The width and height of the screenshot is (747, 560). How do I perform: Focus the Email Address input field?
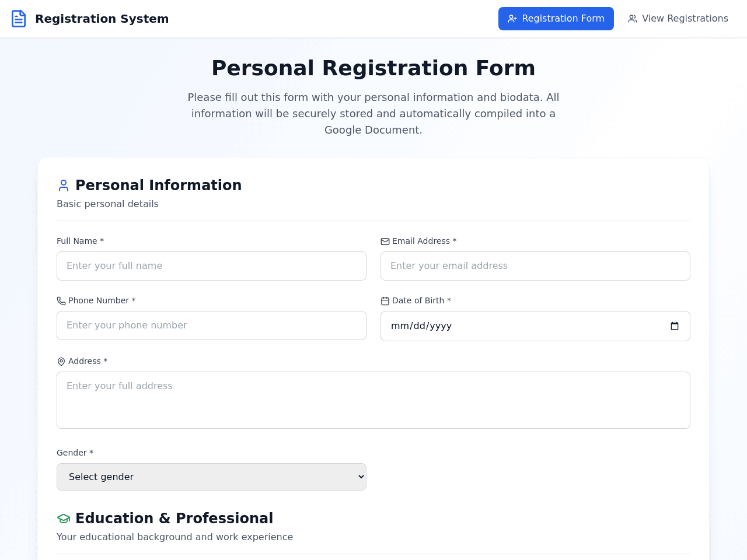535,266
